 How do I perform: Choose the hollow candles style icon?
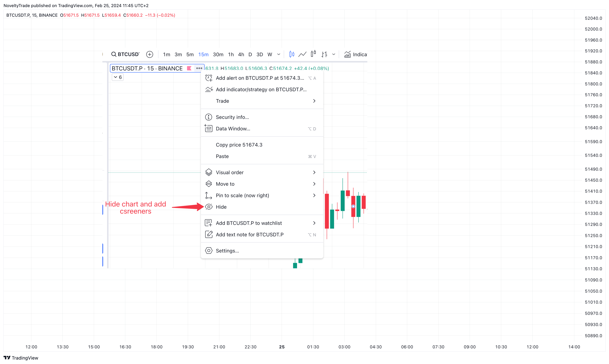click(313, 54)
